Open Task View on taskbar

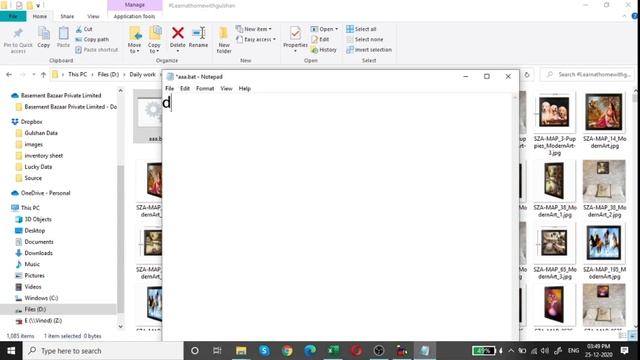pos(217,351)
